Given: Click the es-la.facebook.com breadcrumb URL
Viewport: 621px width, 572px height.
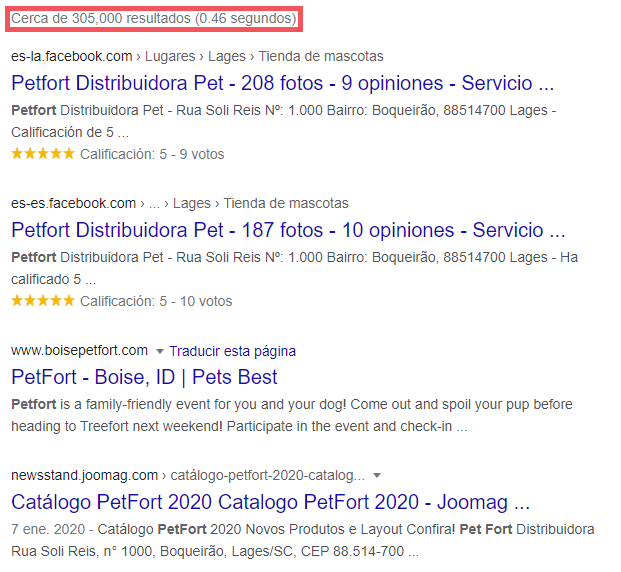Looking at the screenshot, I should point(197,56).
